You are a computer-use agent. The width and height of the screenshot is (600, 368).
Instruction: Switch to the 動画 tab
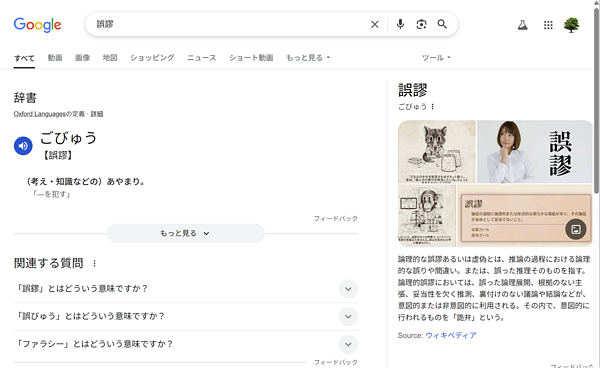pos(55,58)
